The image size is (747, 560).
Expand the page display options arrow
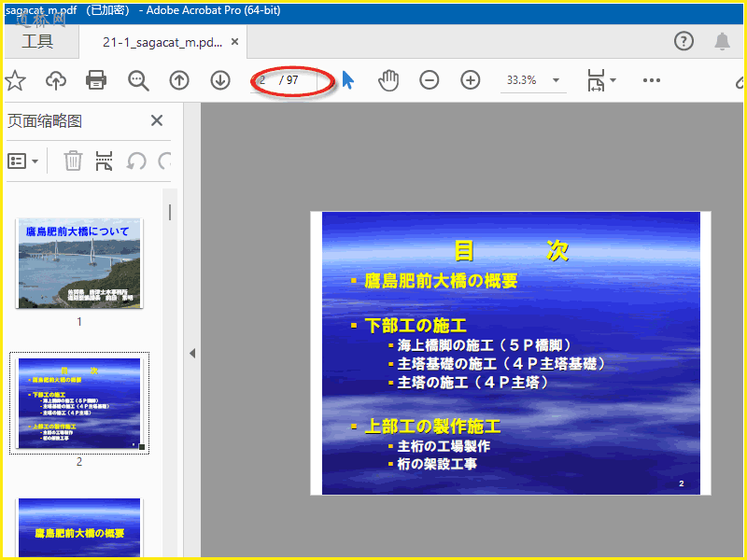(613, 80)
